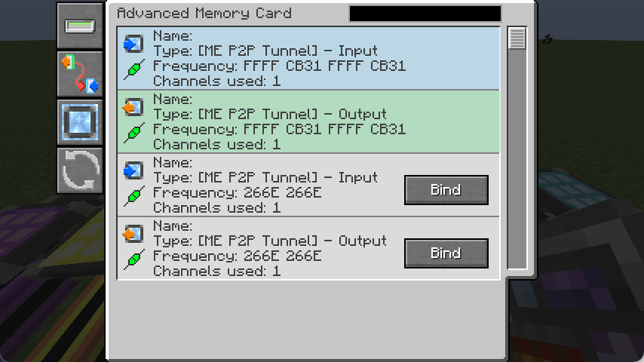Click the scrollbar handle at top of list
The image size is (644, 362).
[517, 38]
